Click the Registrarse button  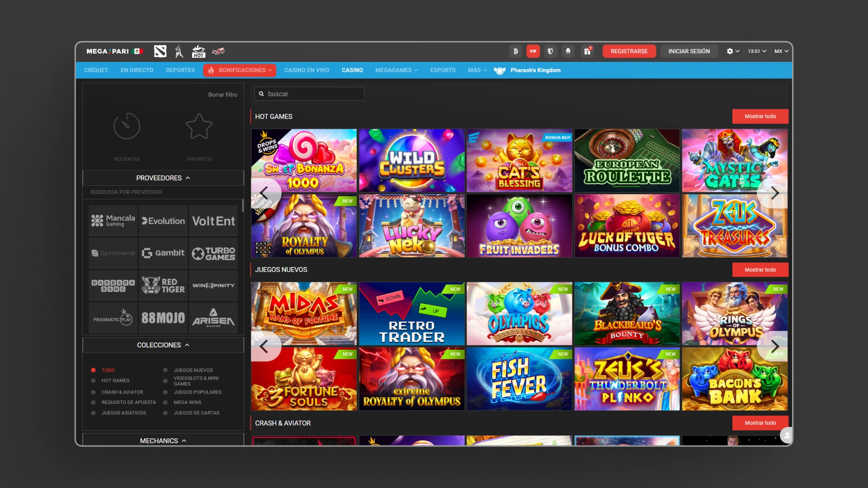click(x=629, y=51)
